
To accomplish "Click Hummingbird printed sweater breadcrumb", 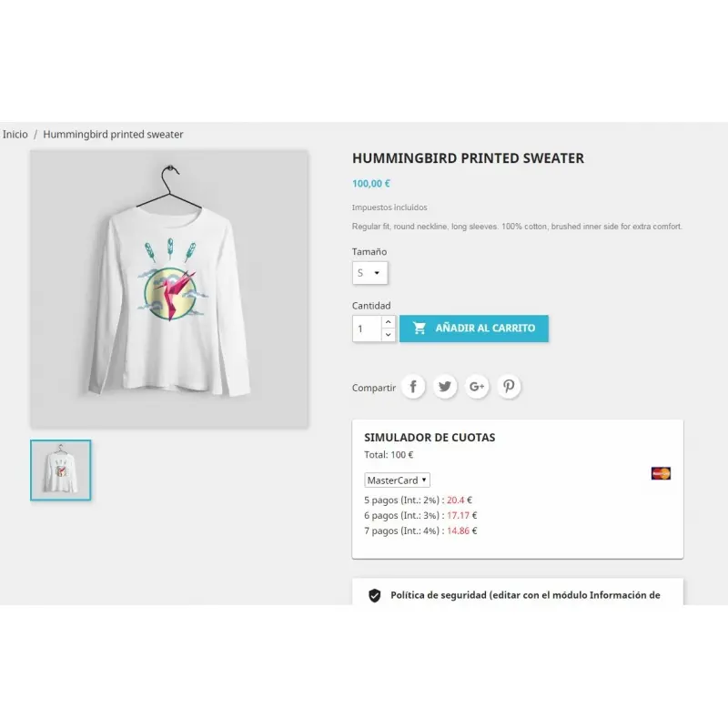I will pyautogui.click(x=113, y=134).
